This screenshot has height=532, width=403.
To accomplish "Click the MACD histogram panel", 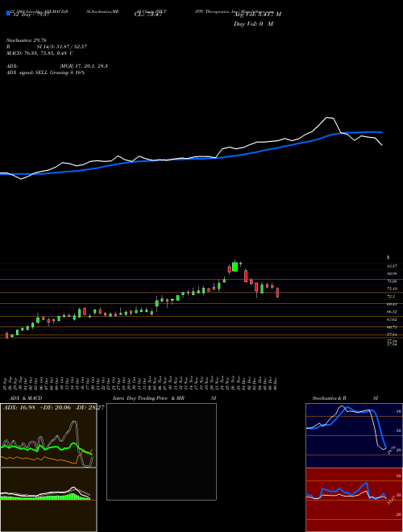I will [x=48, y=500].
